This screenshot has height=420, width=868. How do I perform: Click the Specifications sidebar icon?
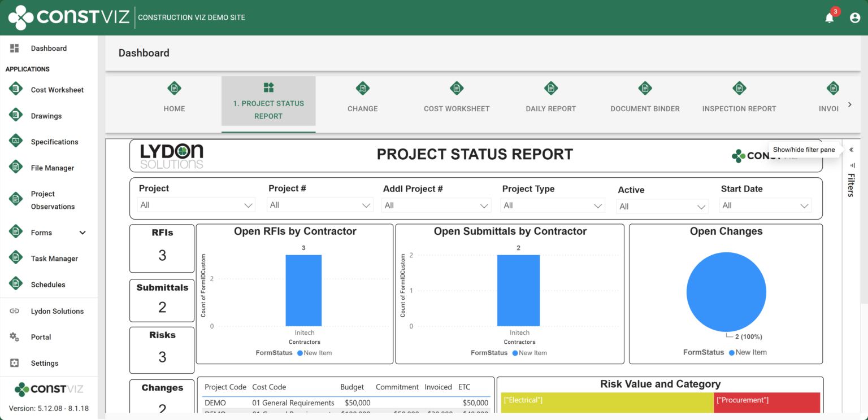[16, 141]
